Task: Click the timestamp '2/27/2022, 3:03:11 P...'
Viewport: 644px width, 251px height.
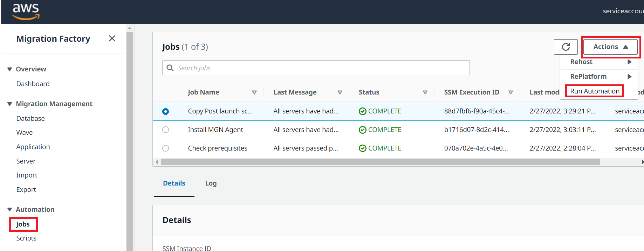Action: pyautogui.click(x=563, y=130)
